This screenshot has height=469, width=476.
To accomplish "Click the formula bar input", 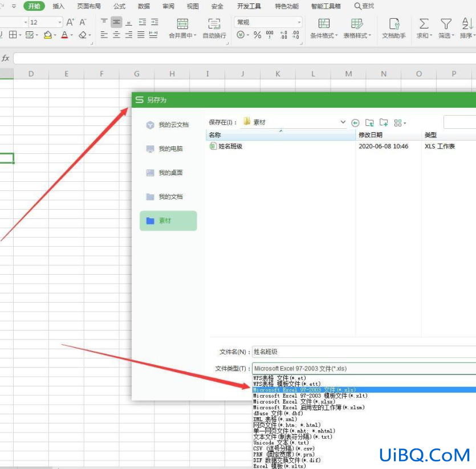I will 245,58.
